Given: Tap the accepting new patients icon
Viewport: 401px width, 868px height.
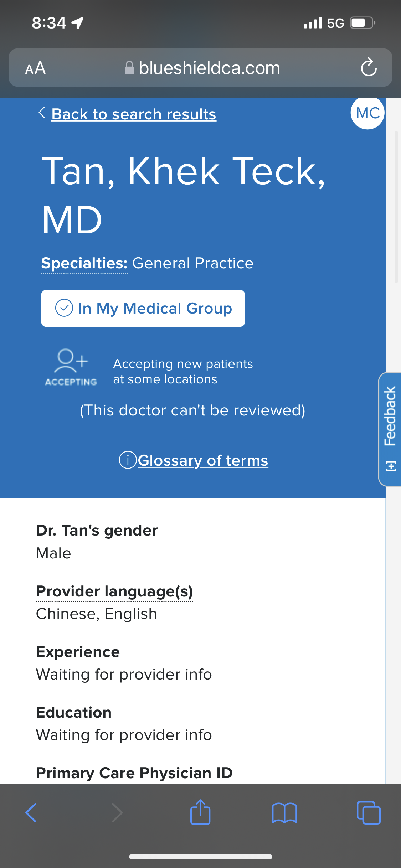Looking at the screenshot, I should [71, 367].
